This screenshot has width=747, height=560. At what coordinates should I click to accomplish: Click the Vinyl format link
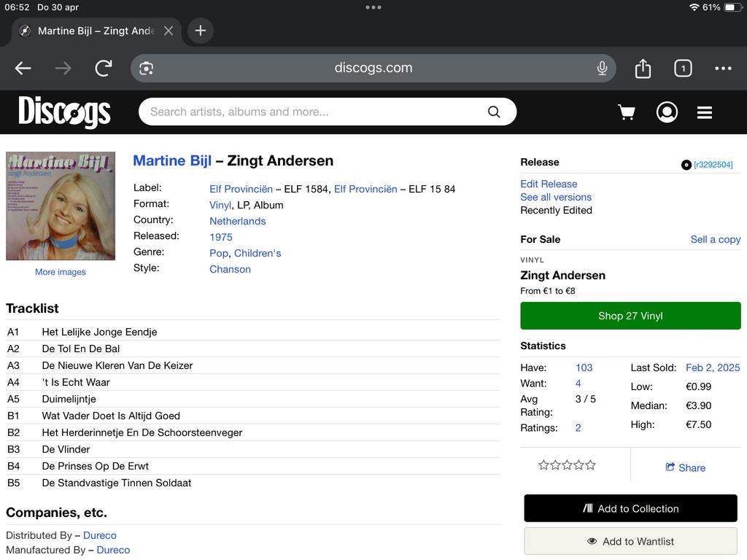pyautogui.click(x=220, y=205)
